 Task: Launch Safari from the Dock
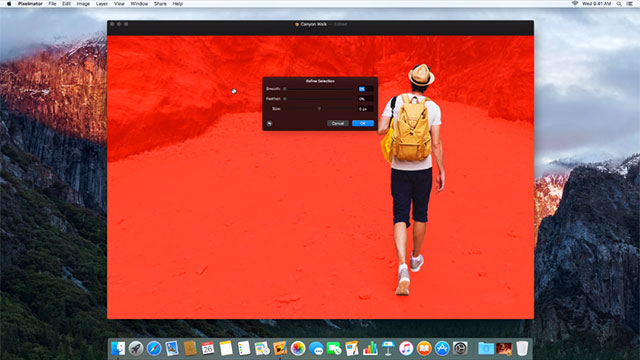154,349
